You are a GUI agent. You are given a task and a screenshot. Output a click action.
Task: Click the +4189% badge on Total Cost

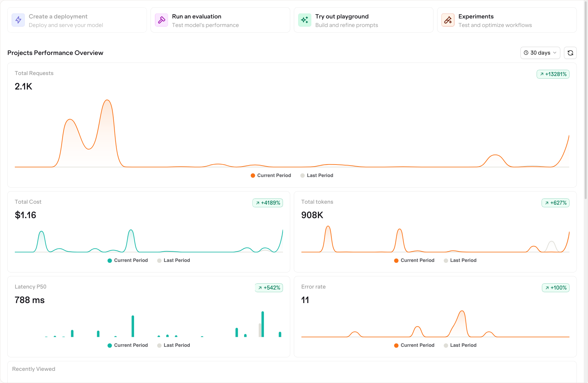(x=267, y=203)
